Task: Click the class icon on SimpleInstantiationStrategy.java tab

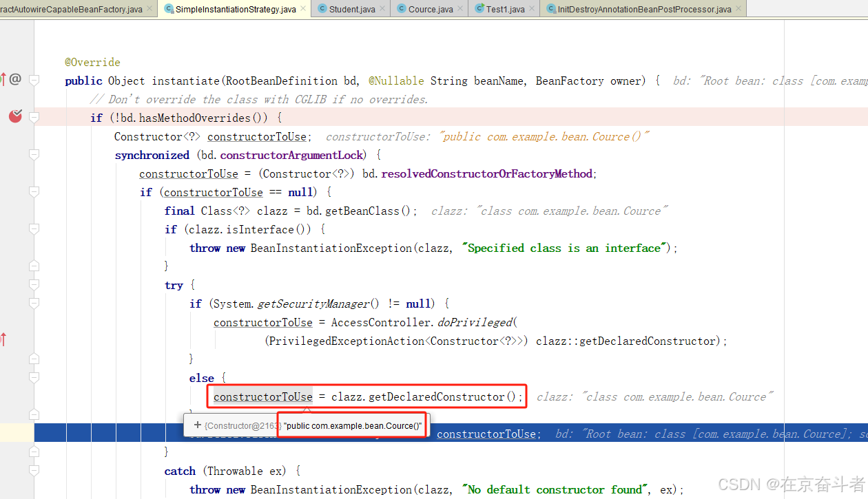Action: tap(169, 9)
